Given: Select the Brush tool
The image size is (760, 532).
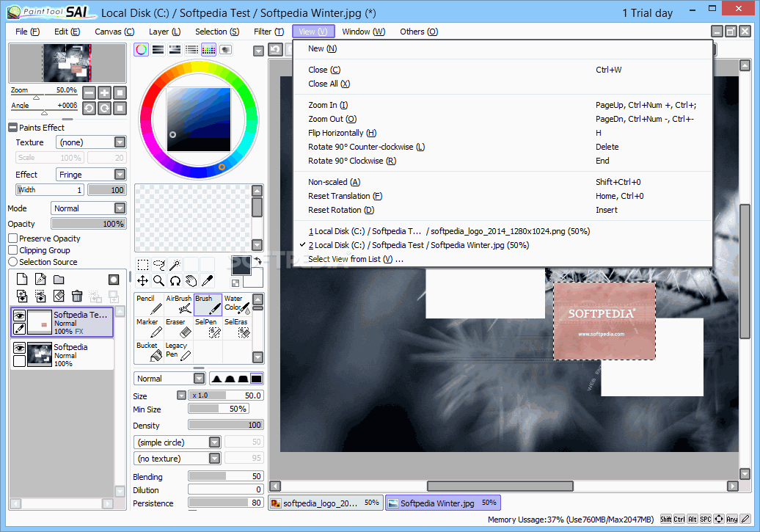Looking at the screenshot, I should 208,305.
